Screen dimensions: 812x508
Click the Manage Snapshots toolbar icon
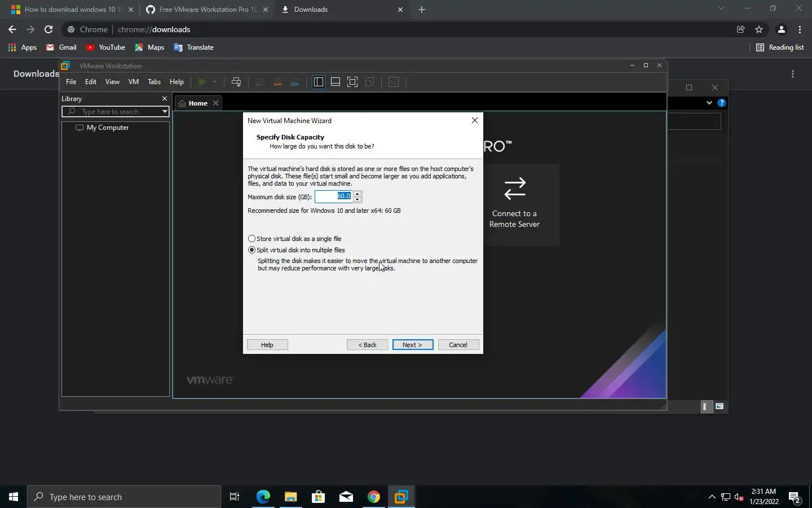(294, 82)
